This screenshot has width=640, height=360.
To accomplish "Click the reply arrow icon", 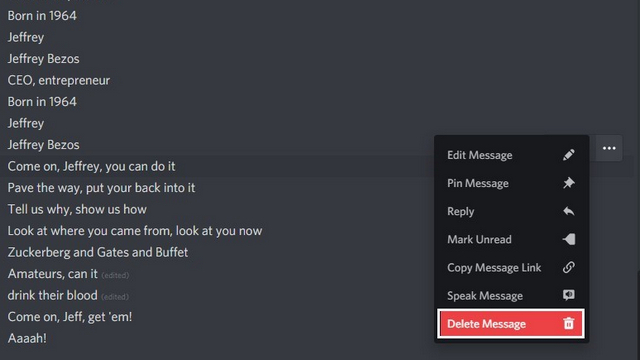I will 569,211.
